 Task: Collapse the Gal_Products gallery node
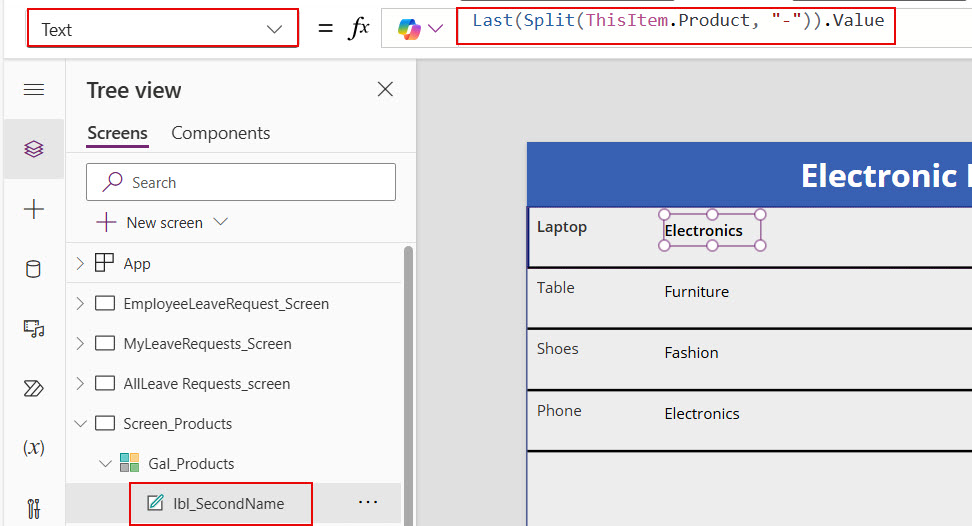coord(105,463)
